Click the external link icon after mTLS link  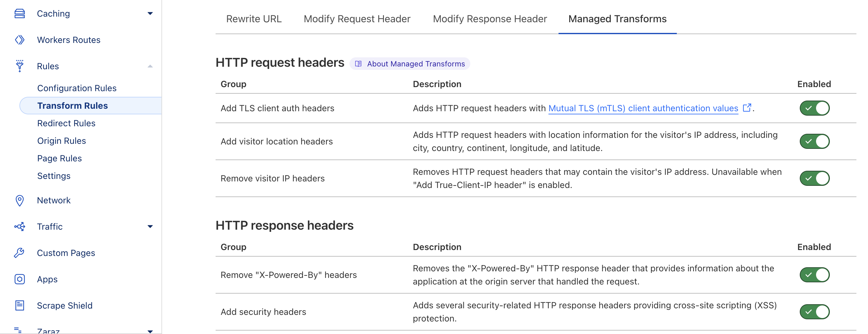coord(747,107)
